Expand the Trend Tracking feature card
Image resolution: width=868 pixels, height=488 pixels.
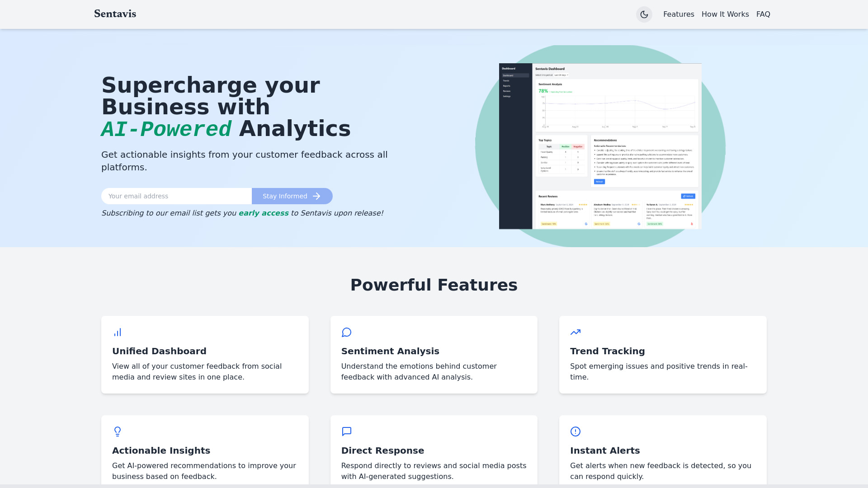663,355
